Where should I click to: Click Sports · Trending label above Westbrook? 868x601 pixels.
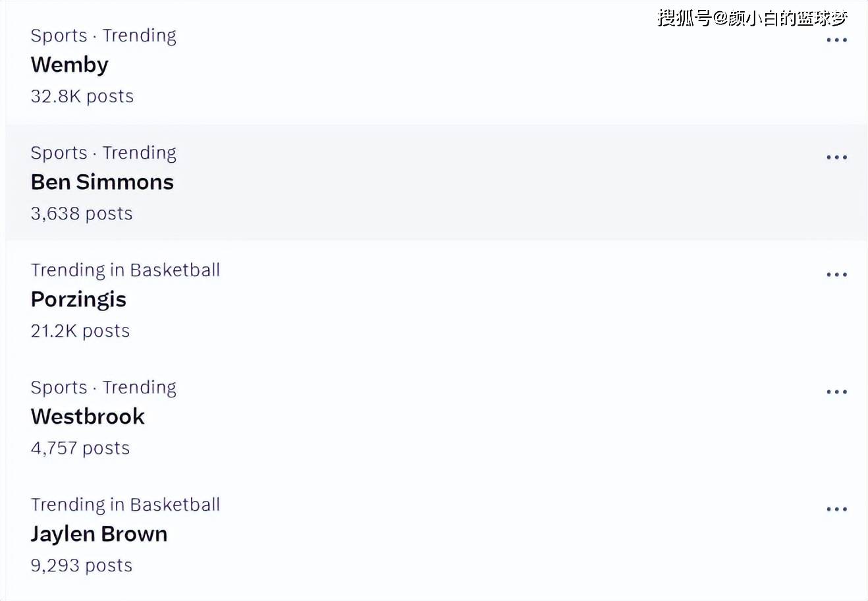[x=103, y=387]
